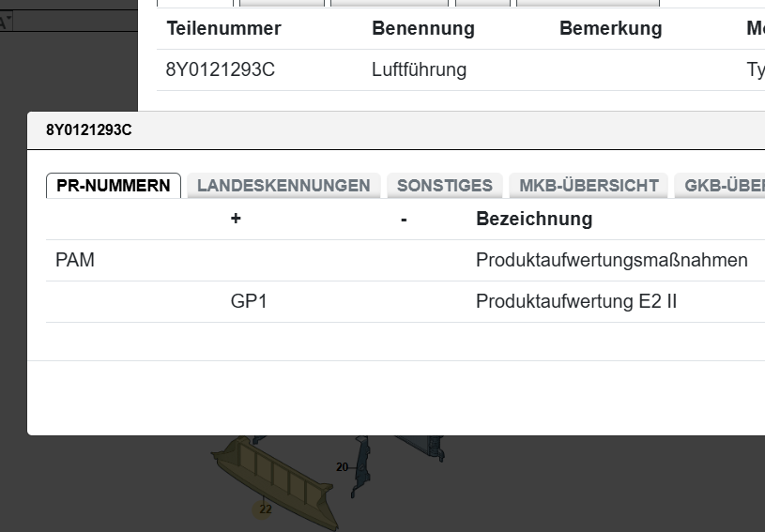Select the GP1 PR-number entry
Viewport: 765px width, 532px height.
[249, 301]
